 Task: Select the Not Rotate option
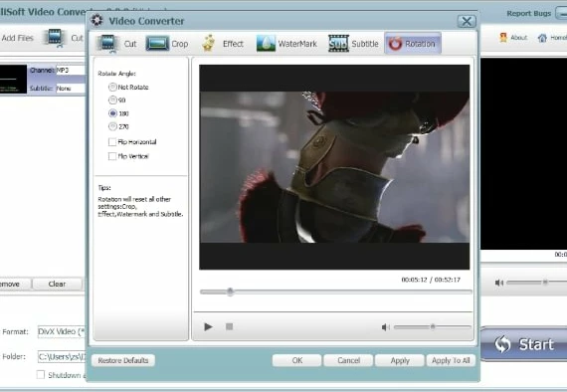pyautogui.click(x=112, y=87)
